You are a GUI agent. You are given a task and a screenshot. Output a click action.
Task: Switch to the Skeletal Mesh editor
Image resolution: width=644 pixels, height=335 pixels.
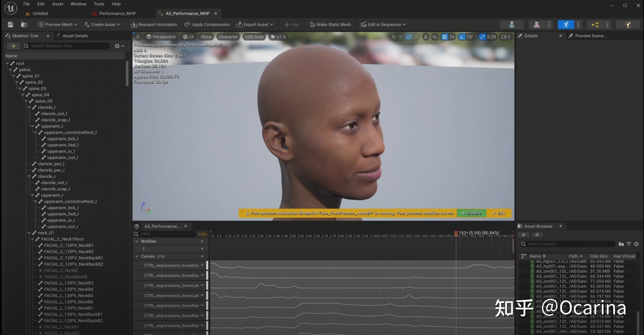tap(536, 24)
